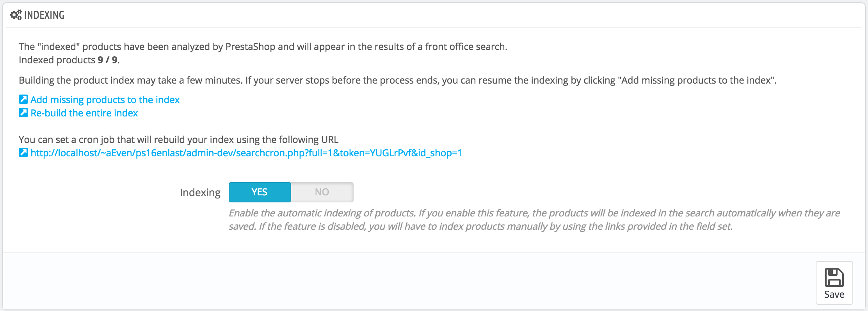The width and height of the screenshot is (868, 311).
Task: Click the empty footer area left of Save
Action: [x=390, y=281]
